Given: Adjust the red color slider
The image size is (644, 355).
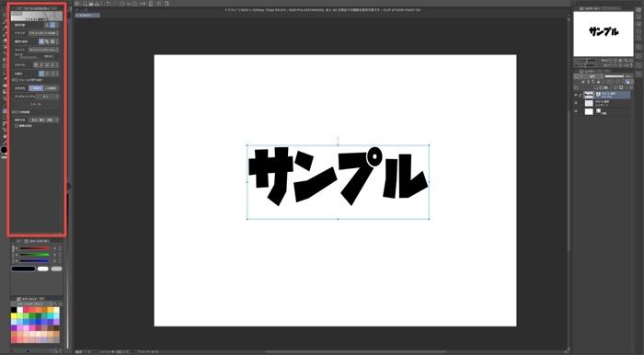Looking at the screenshot, I should pyautogui.click(x=35, y=248).
